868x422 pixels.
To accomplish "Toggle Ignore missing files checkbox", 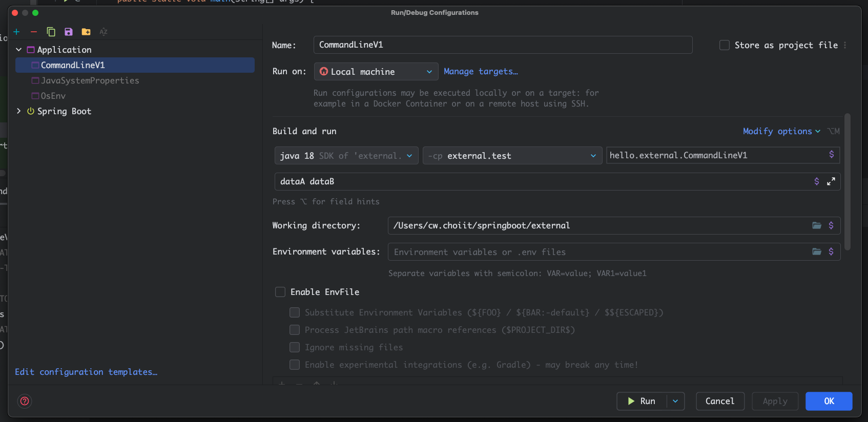I will [295, 347].
